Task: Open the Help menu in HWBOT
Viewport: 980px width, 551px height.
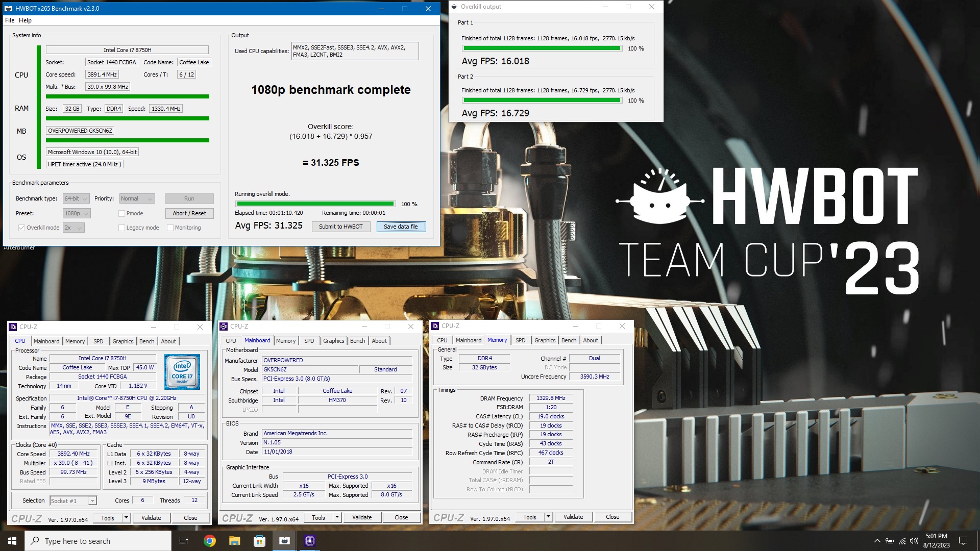Action: [x=25, y=20]
